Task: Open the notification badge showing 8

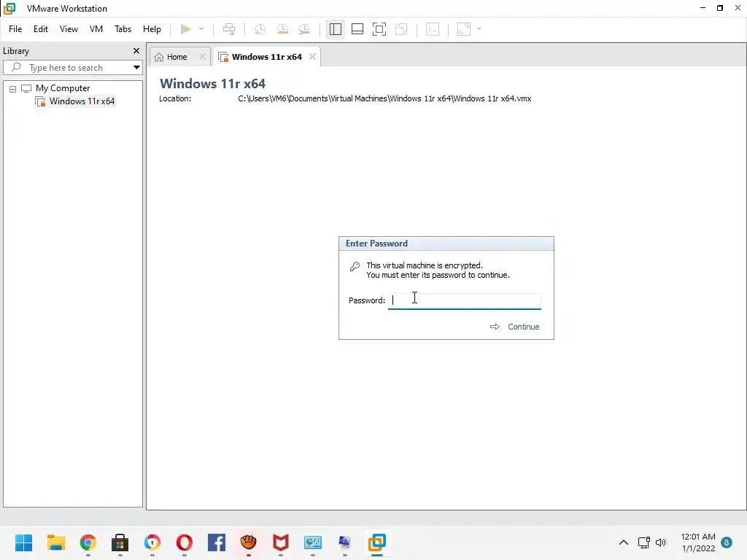Action: pos(727,542)
